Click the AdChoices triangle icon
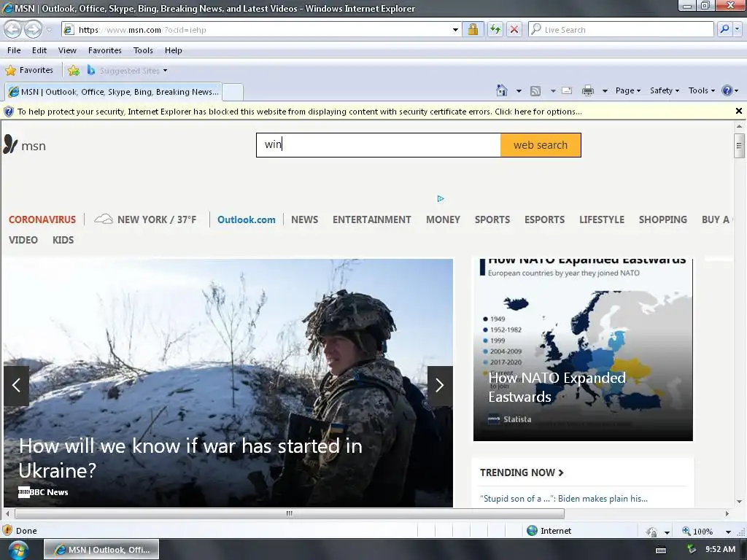 (440, 198)
